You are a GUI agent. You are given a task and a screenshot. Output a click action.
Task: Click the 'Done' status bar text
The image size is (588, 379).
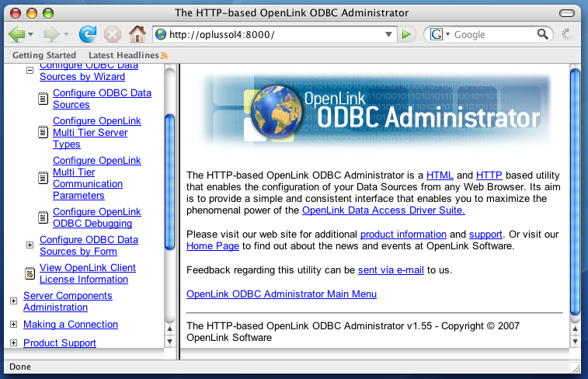pos(20,367)
